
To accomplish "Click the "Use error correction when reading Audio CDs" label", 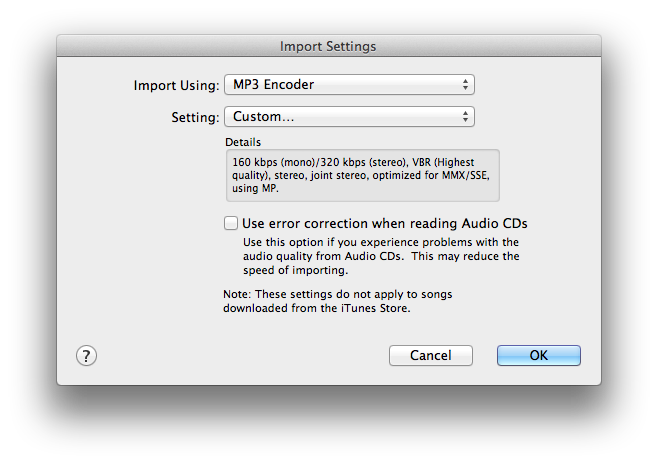I will coord(384,223).
